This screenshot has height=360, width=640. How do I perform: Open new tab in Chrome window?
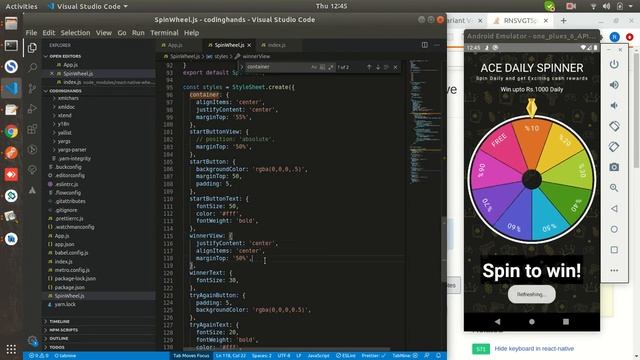[563, 20]
